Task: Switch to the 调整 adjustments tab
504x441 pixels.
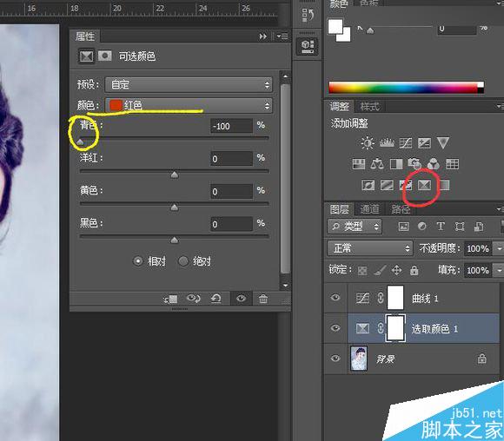Action: click(x=339, y=106)
